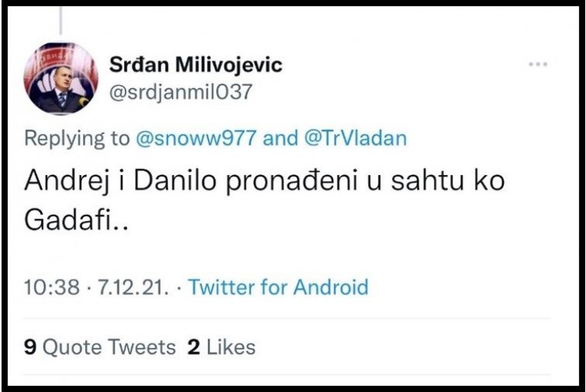The image size is (586, 392).
Task: Select the tweet line starting with Andrej
Action: tap(265, 181)
